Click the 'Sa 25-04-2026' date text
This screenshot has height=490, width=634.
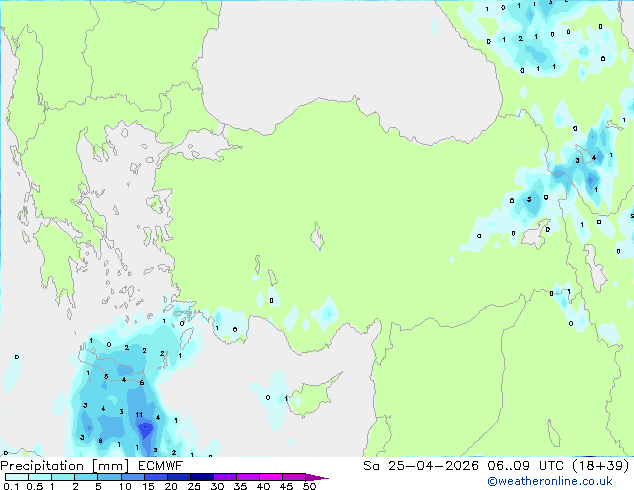tap(421, 466)
